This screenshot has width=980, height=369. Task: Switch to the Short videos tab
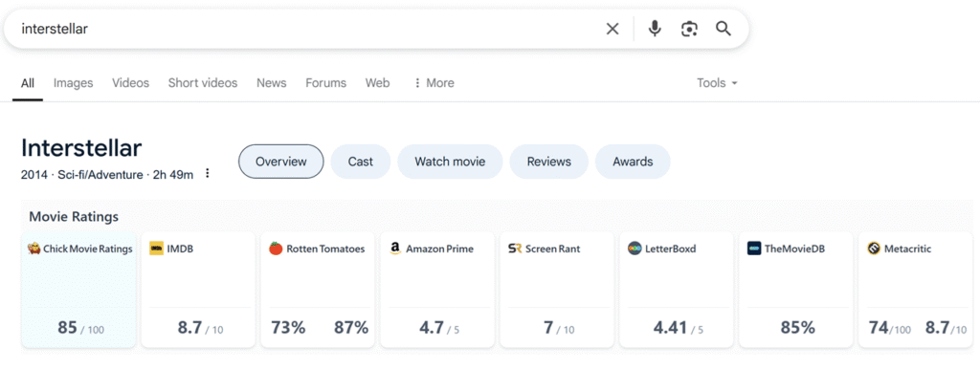(x=203, y=83)
